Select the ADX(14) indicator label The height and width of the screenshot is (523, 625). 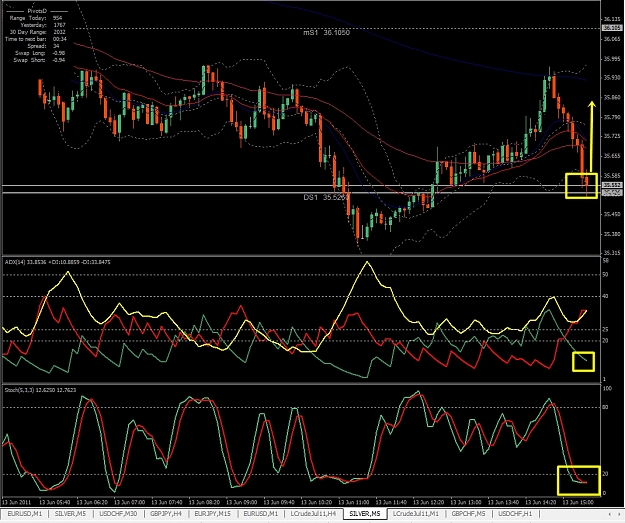click(x=57, y=262)
